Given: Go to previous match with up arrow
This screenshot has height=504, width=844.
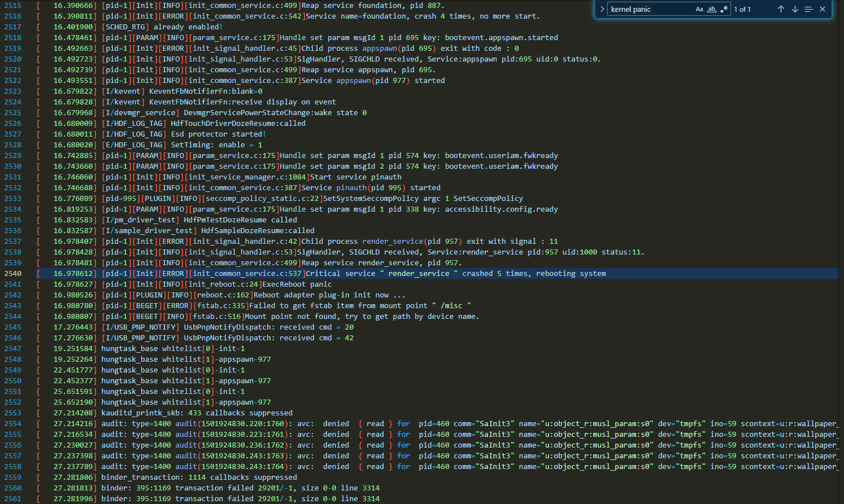Looking at the screenshot, I should point(781,9).
